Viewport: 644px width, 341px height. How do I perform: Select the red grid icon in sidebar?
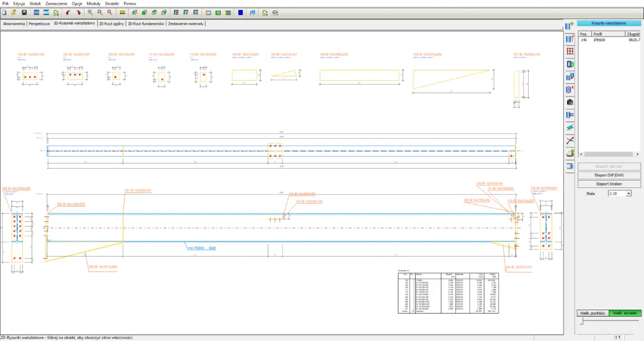click(x=570, y=51)
